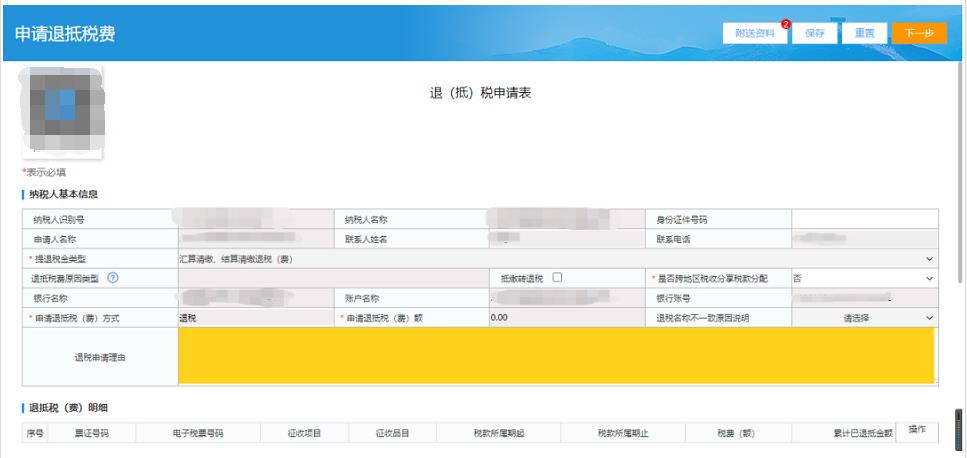The image size is (967, 458).
Task: Click the 申请退抵税费 page title
Action: pyautogui.click(x=65, y=34)
